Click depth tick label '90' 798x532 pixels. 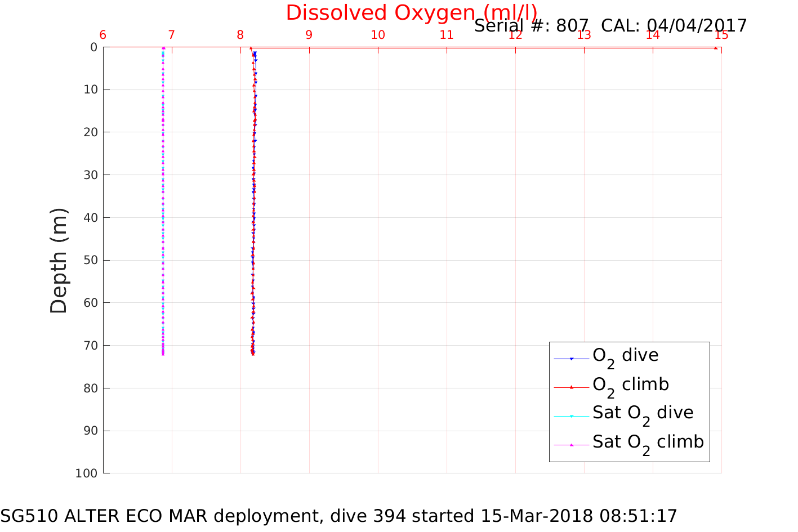[90, 431]
